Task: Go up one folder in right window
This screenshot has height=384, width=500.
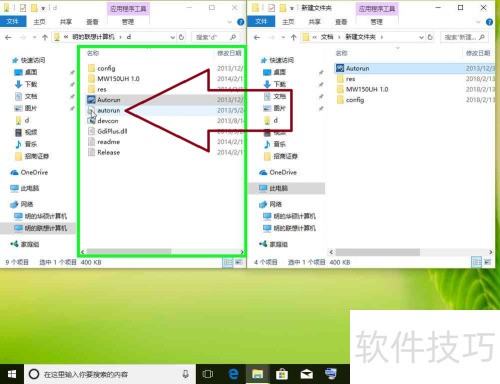Action: (x=293, y=37)
